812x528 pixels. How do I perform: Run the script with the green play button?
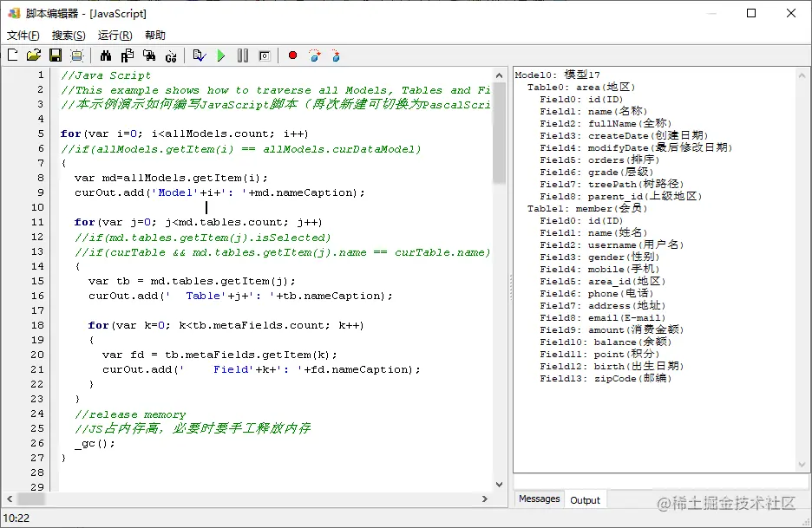pyautogui.click(x=221, y=55)
